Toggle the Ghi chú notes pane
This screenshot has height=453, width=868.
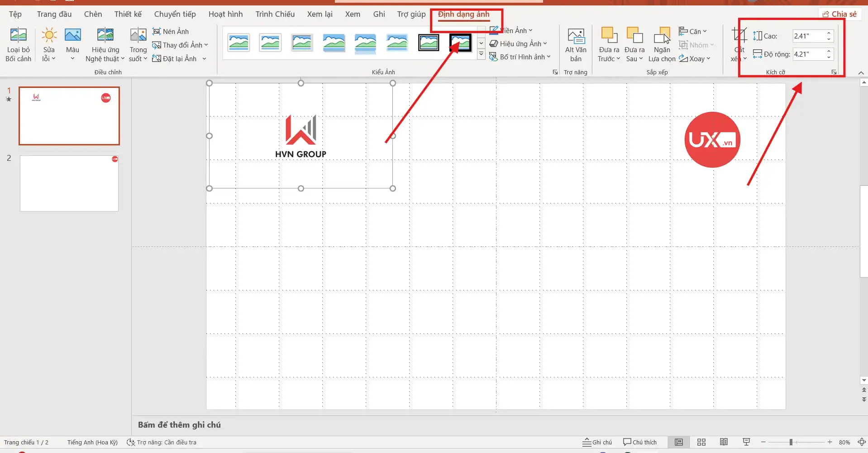(x=597, y=442)
